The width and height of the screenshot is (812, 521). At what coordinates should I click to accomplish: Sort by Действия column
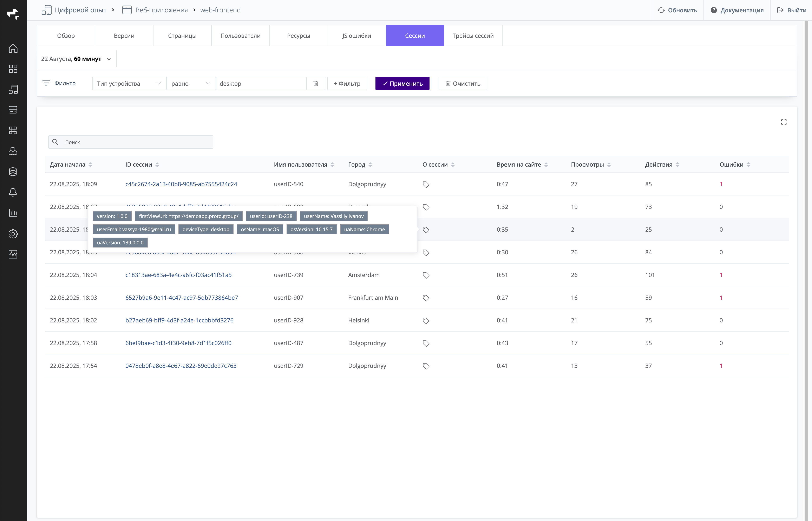pyautogui.click(x=677, y=165)
